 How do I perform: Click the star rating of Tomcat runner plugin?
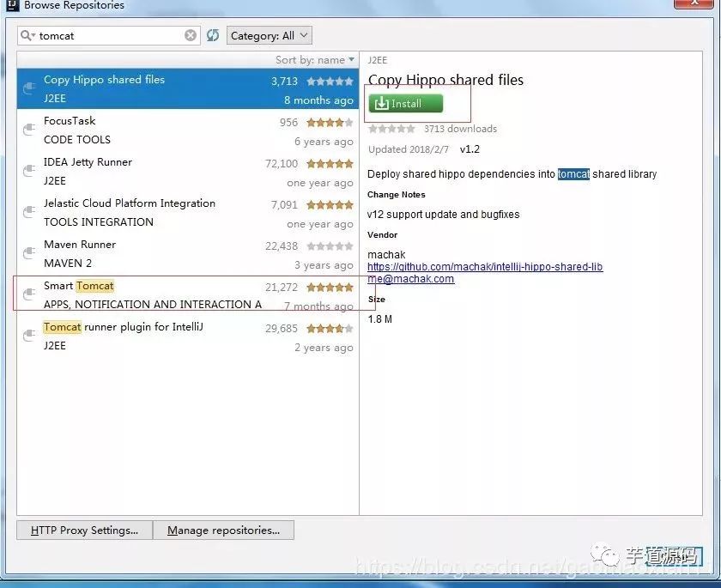(x=330, y=328)
